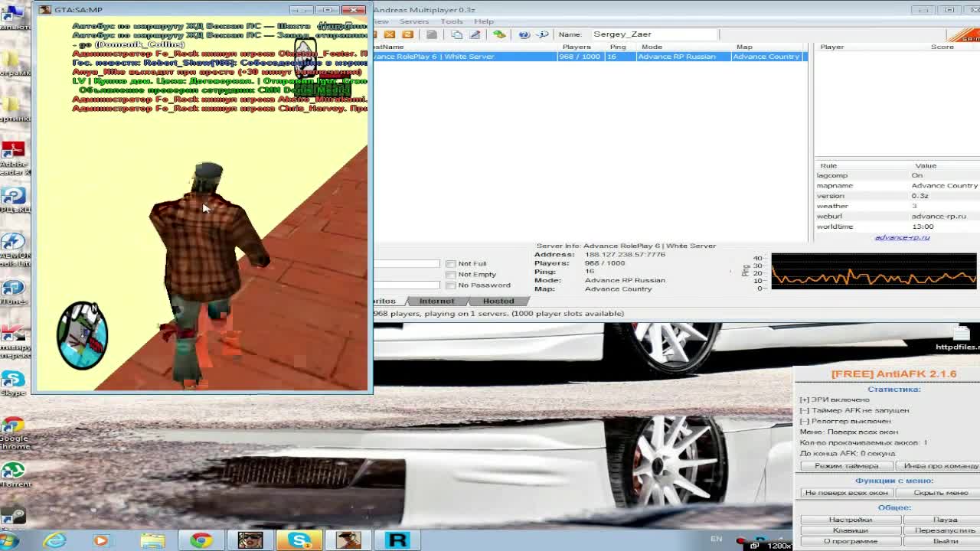The width and height of the screenshot is (980, 551).
Task: Click the Инфа про команду button
Action: coord(939,466)
